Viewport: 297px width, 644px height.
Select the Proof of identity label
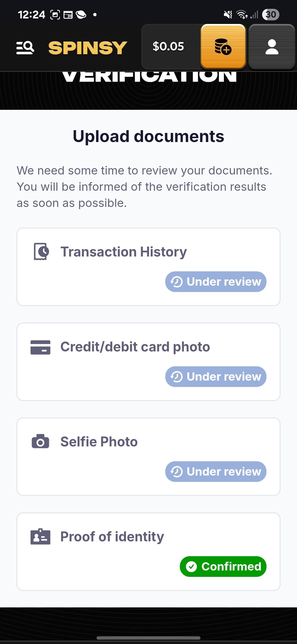click(112, 537)
